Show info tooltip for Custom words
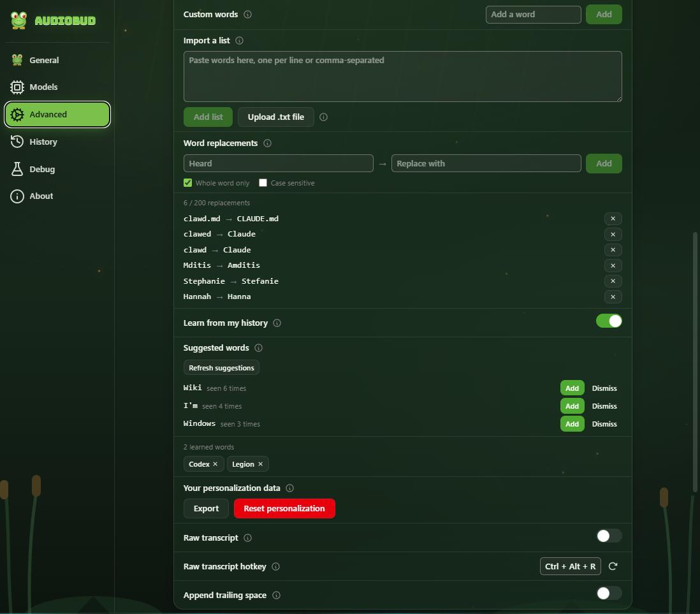The image size is (700, 614). 248,14
